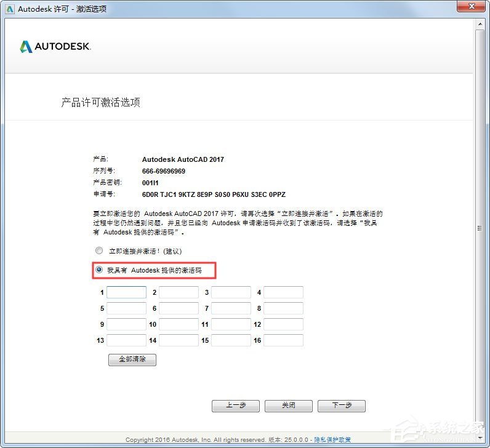Click activation code field 2

pyautogui.click(x=179, y=292)
